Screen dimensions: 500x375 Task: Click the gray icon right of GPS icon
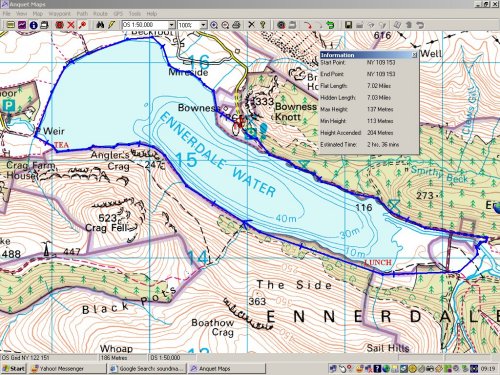click(292, 25)
